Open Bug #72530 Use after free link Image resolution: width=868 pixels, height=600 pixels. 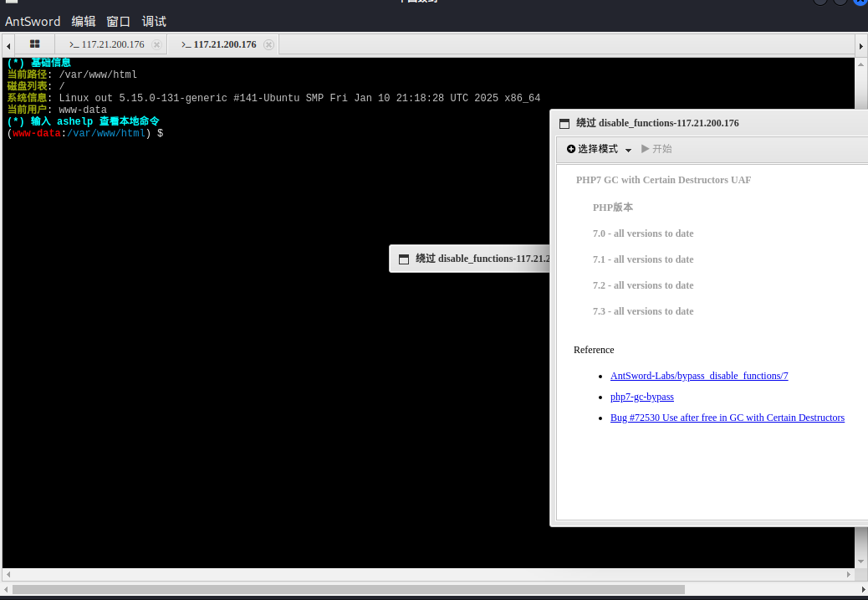(727, 418)
